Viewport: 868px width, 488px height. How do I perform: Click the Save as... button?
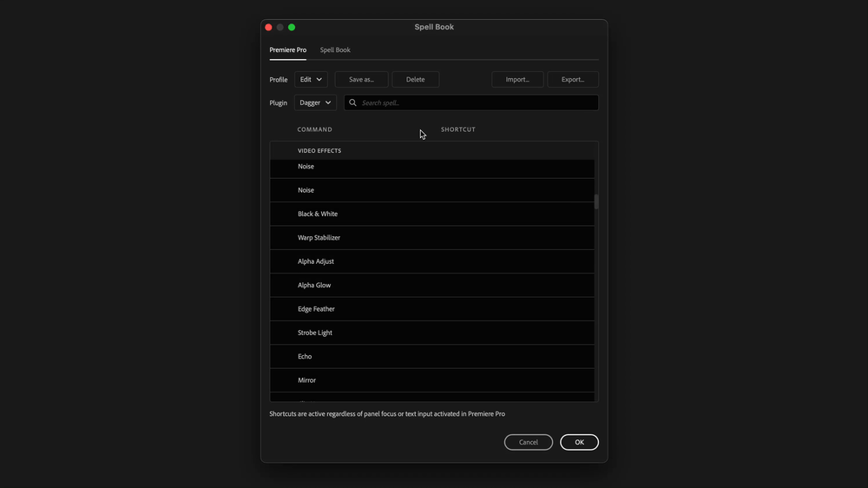pos(361,79)
